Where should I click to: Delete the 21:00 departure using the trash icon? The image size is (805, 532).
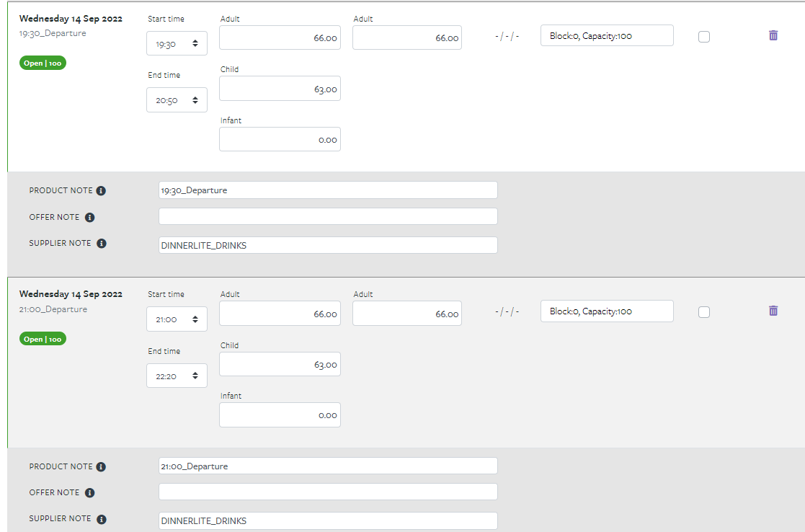click(x=773, y=311)
